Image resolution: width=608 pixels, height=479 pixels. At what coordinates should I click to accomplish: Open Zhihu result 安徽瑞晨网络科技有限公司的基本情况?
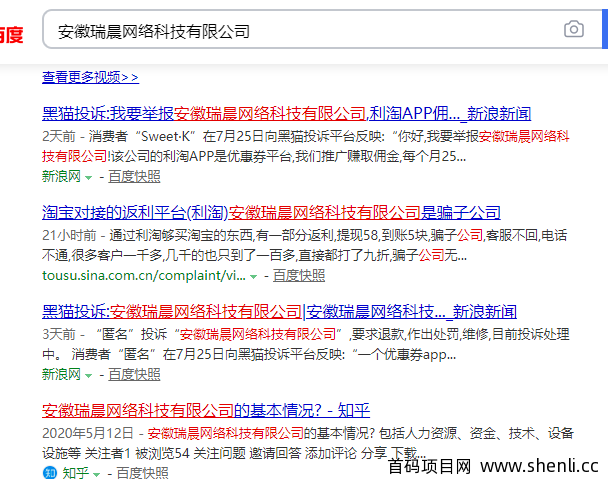click(x=206, y=410)
